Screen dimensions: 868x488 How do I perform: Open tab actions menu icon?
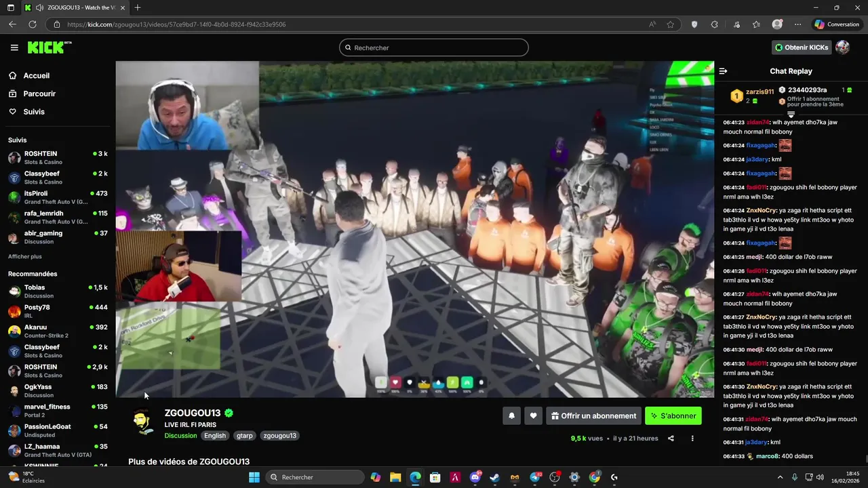(10, 7)
